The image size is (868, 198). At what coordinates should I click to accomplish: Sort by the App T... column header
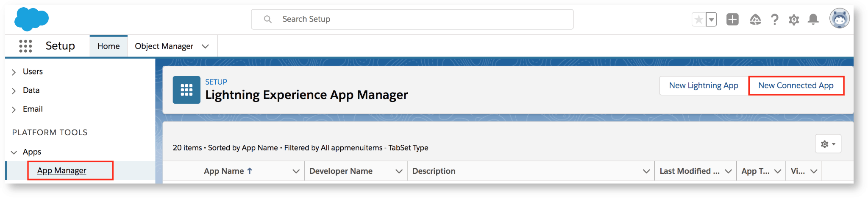(x=756, y=171)
